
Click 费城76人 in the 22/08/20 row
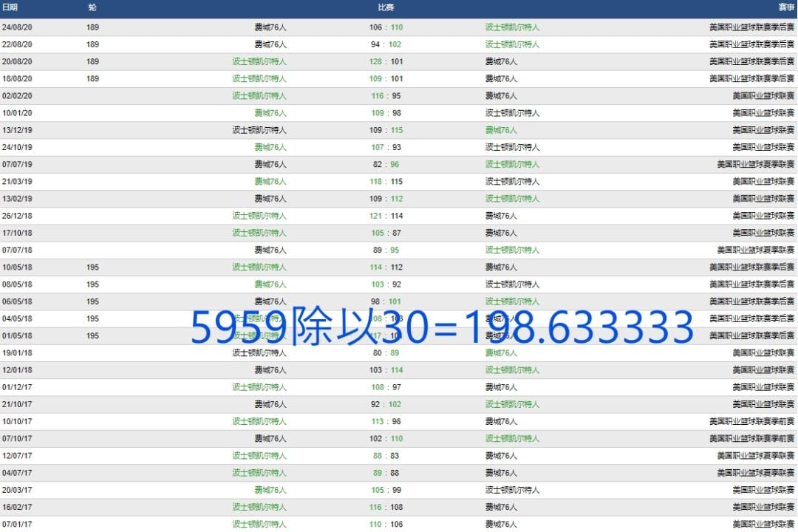coord(270,44)
